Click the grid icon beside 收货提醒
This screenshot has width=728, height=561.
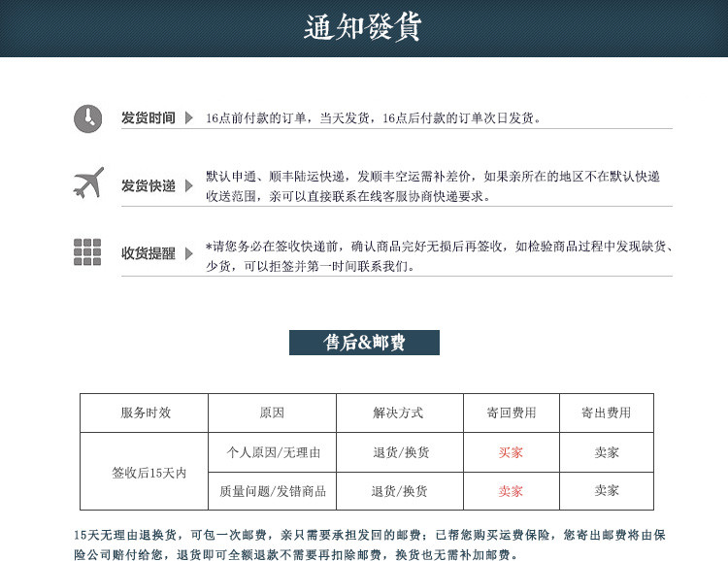coord(87,252)
